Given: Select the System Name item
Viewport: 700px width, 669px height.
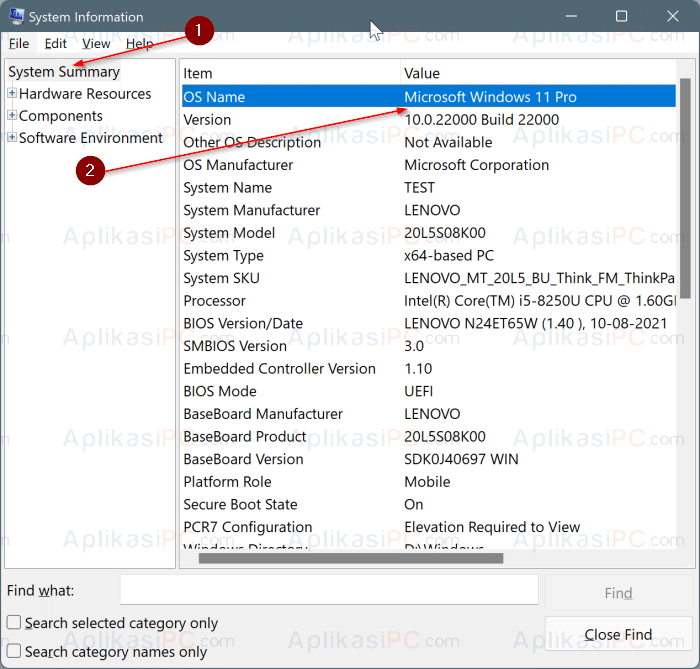Looking at the screenshot, I should click(x=227, y=187).
